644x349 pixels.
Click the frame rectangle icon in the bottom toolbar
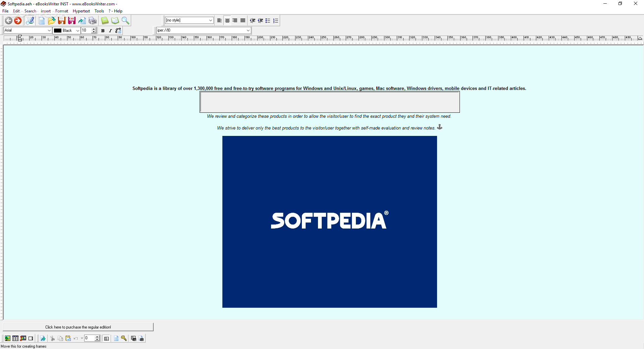coord(31,338)
